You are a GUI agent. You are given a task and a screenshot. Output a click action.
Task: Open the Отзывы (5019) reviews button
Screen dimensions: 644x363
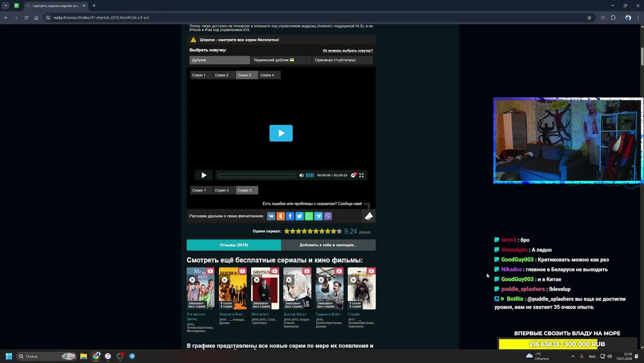[x=233, y=245]
